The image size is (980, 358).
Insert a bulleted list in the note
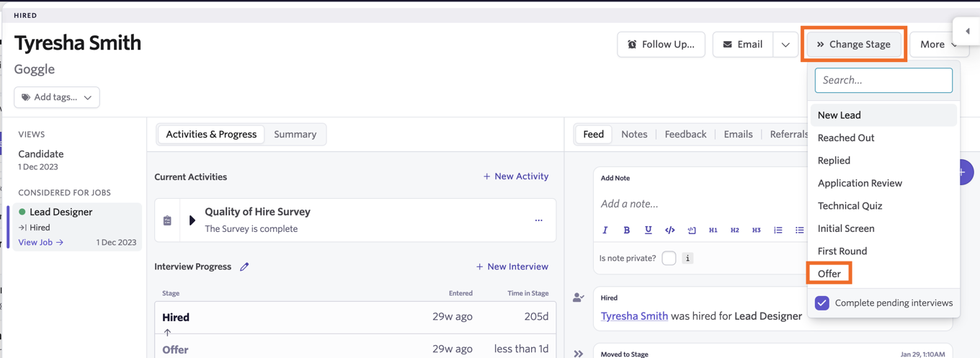[799, 230]
